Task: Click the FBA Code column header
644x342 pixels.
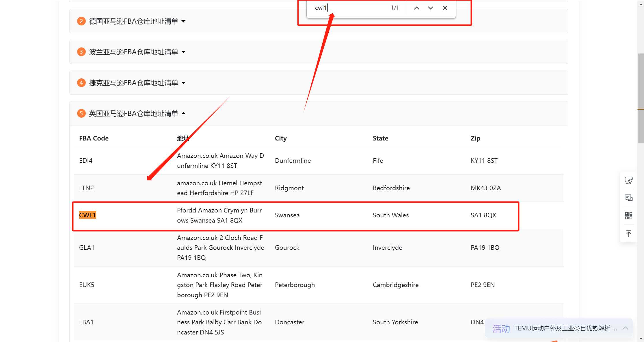Action: click(94, 138)
